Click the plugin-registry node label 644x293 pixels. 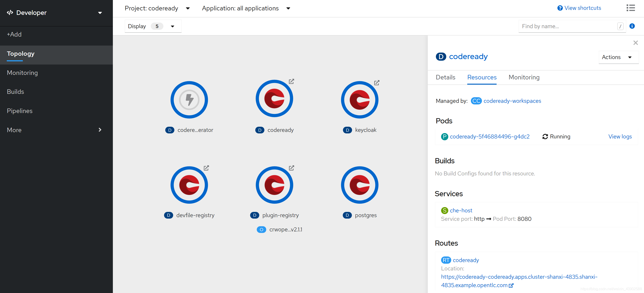[281, 215]
